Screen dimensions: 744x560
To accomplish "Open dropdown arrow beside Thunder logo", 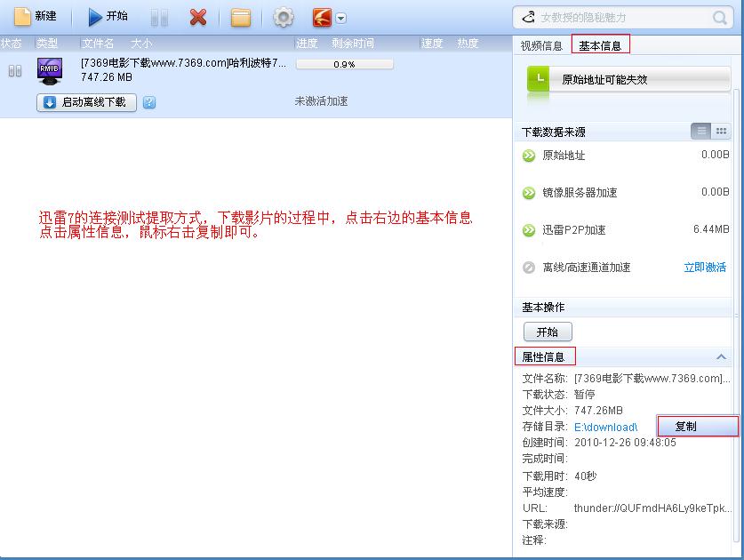I will (340, 18).
